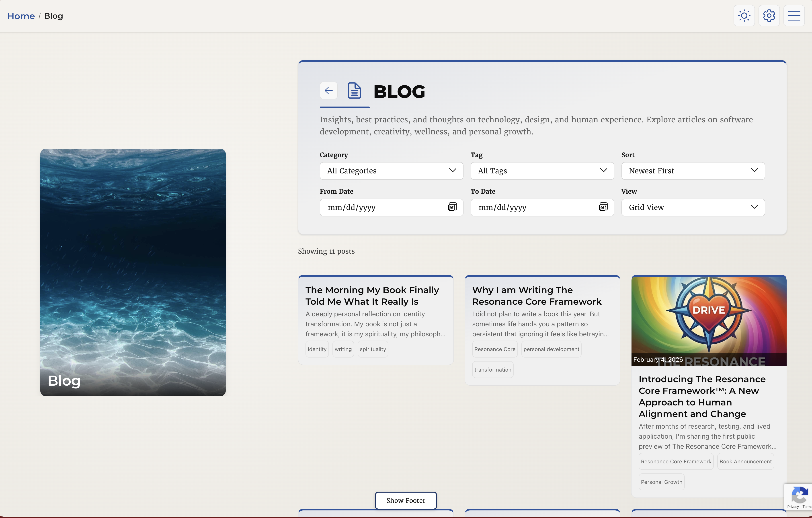
Task: Open post 'Why I am Writing The Resonance Core Framework'
Action: click(537, 296)
